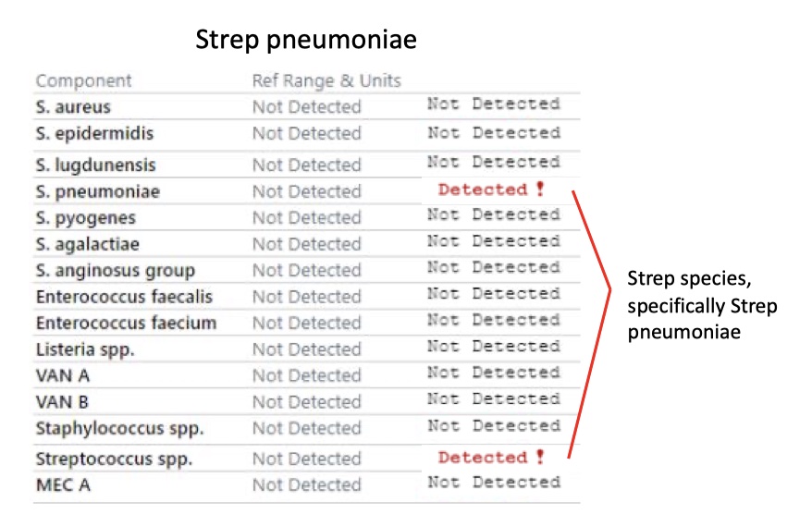Viewport: 812px width, 514px height.
Task: Select the MEC A component row
Action: pos(306,485)
